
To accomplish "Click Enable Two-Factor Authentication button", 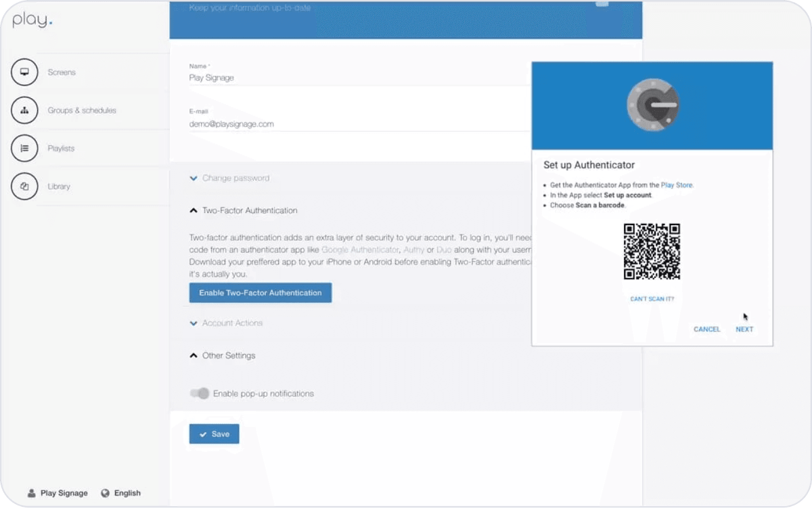I will (x=261, y=293).
